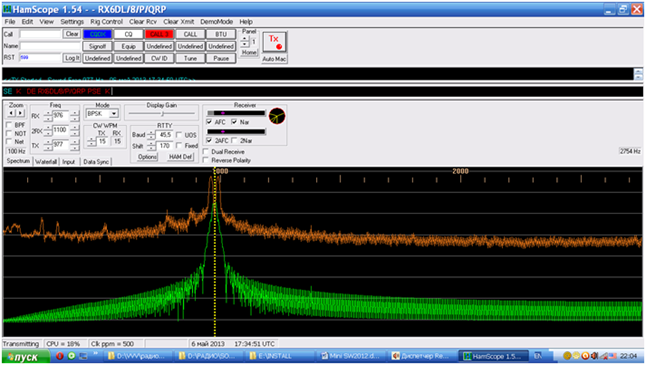646x365 pixels.
Task: Open the Rig Control menu
Action: tap(106, 22)
